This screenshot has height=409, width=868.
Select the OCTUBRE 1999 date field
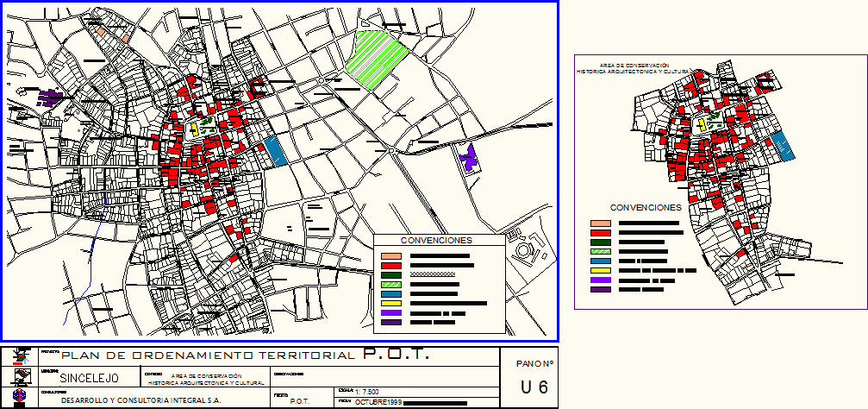point(378,401)
